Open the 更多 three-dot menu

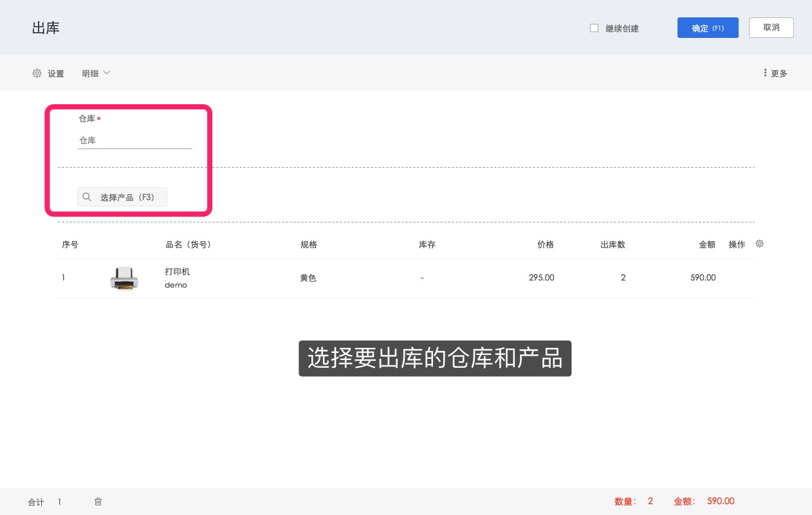765,73
